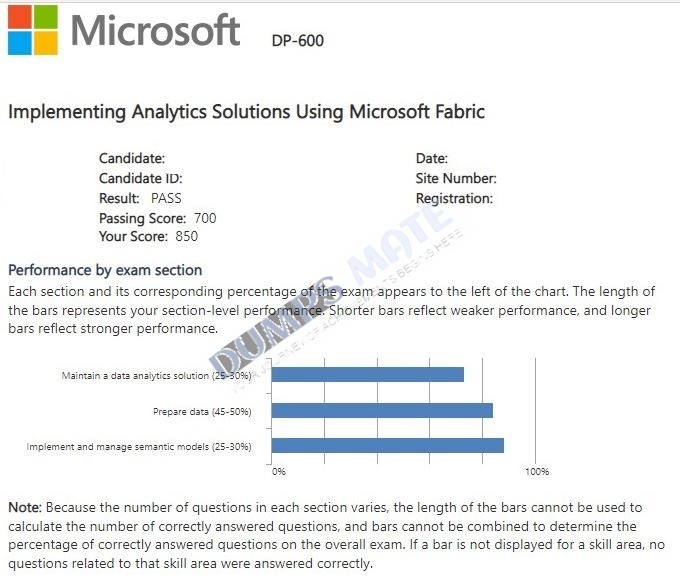This screenshot has height=586, width=680.
Task: Click the Prepare data (45-50%) label
Action: click(x=202, y=412)
